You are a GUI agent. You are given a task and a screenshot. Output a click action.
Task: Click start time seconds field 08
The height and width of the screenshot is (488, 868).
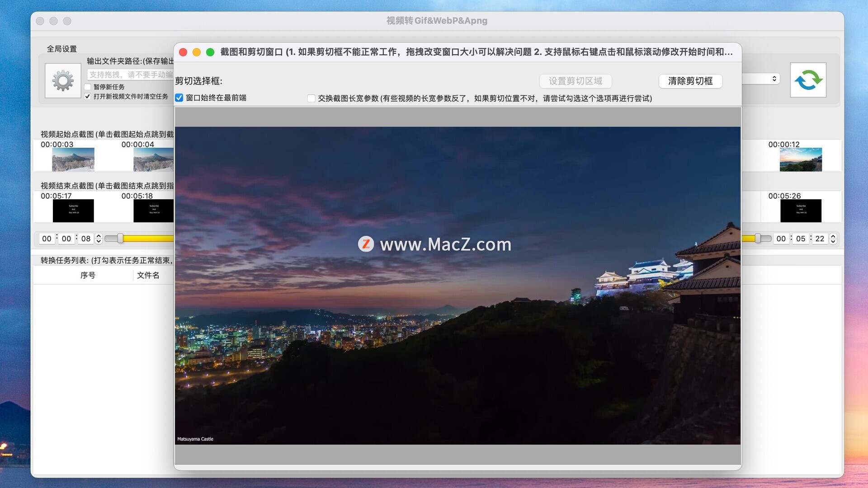pos(86,239)
